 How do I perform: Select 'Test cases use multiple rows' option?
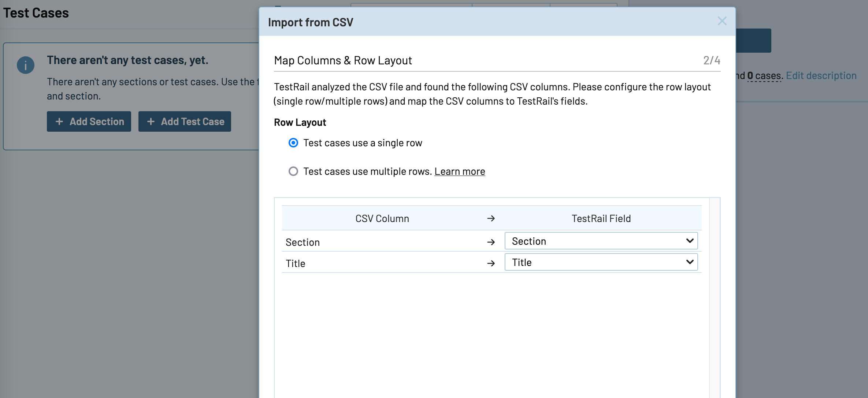tap(293, 171)
